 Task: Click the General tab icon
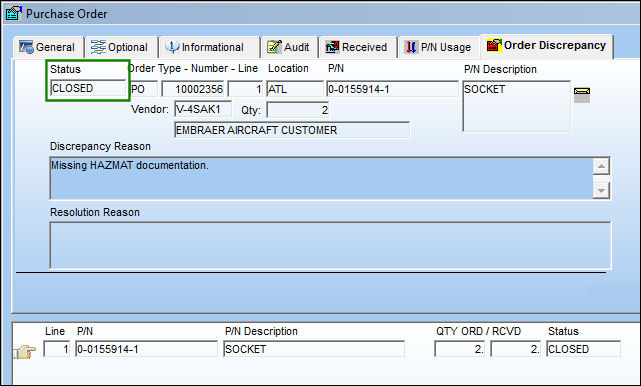tap(26, 47)
